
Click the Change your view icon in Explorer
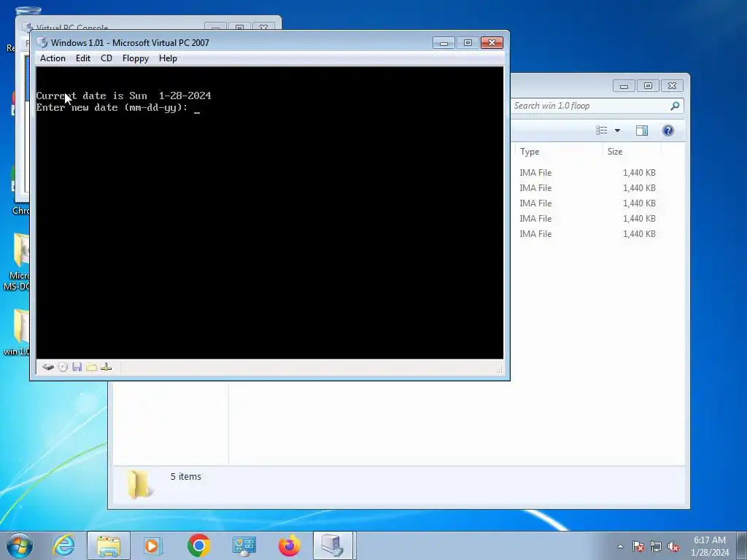[602, 131]
